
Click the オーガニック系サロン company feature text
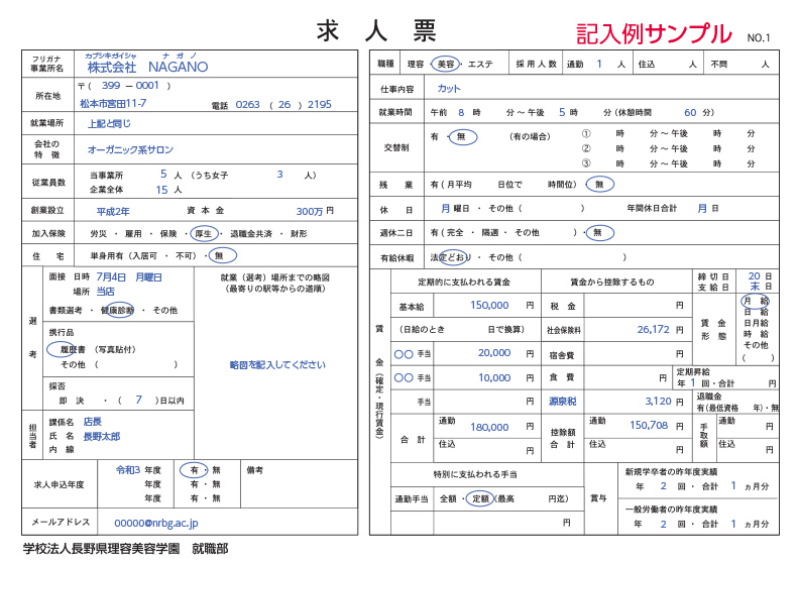131,150
